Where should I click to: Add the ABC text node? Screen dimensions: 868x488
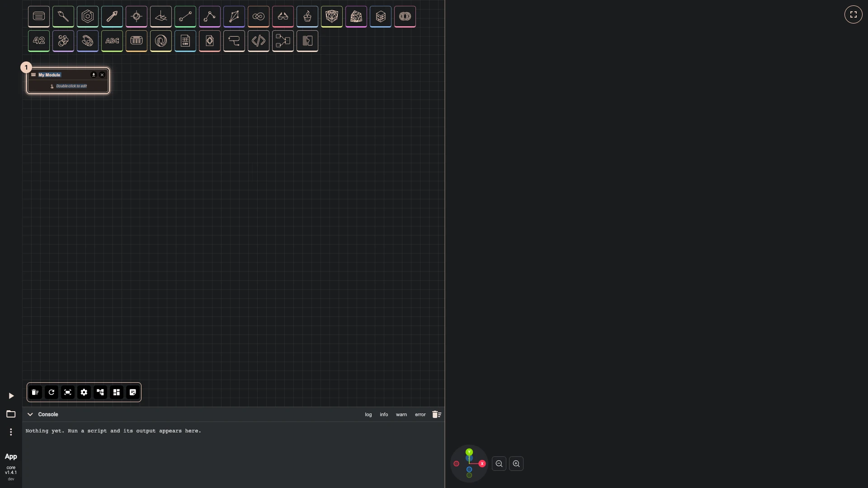112,41
